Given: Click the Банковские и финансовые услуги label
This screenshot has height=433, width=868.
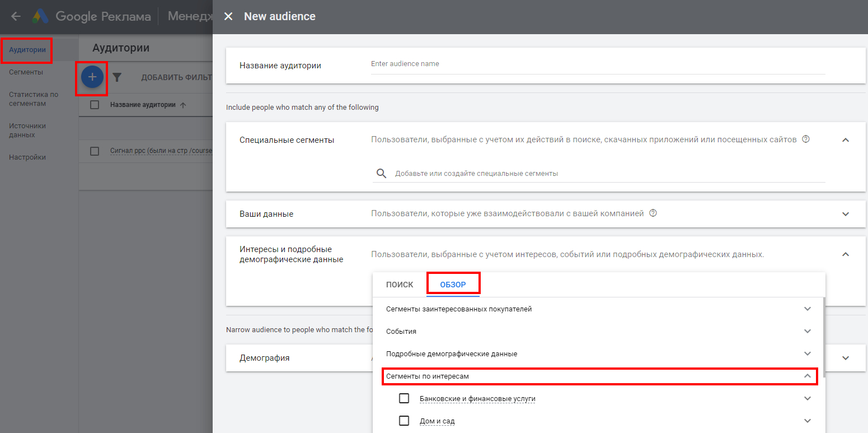Looking at the screenshot, I should pyautogui.click(x=477, y=398).
